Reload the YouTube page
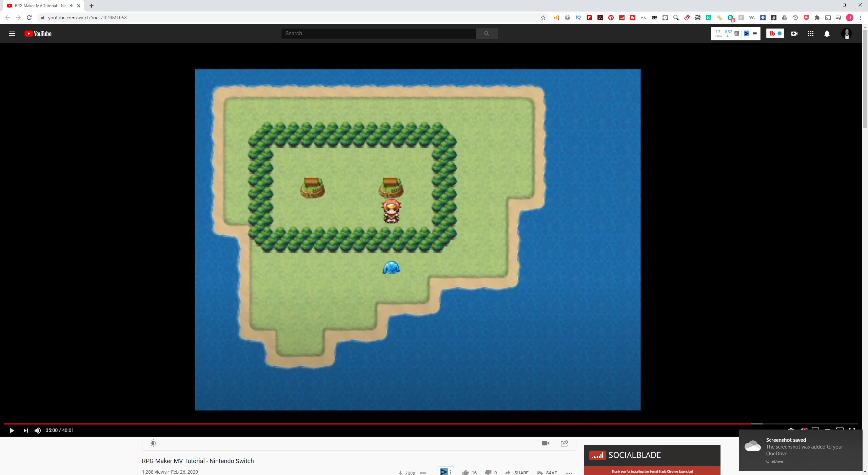 [29, 18]
